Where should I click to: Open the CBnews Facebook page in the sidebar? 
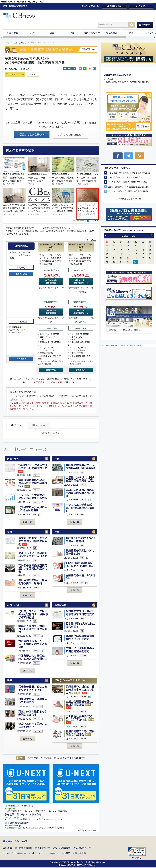click(118, 156)
